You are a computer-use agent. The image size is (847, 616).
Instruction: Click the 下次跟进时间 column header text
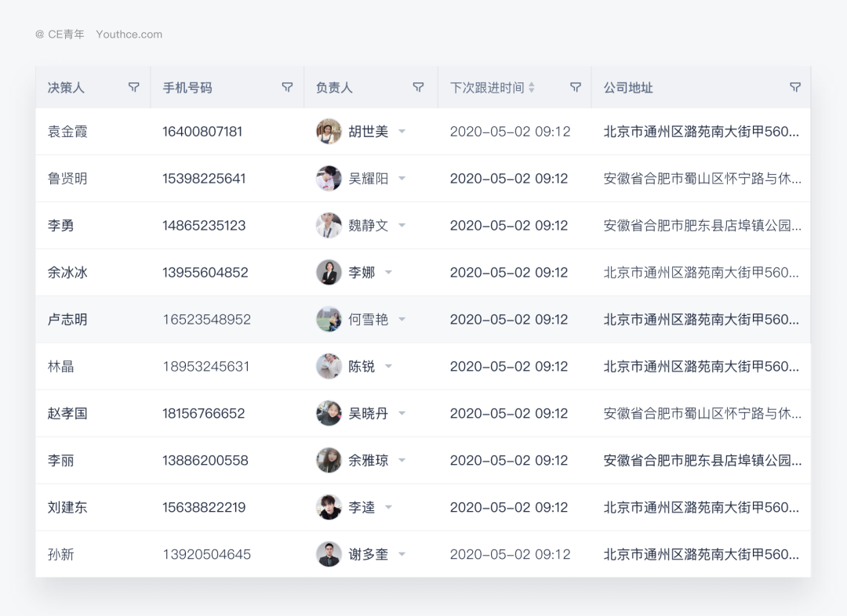pos(487,88)
